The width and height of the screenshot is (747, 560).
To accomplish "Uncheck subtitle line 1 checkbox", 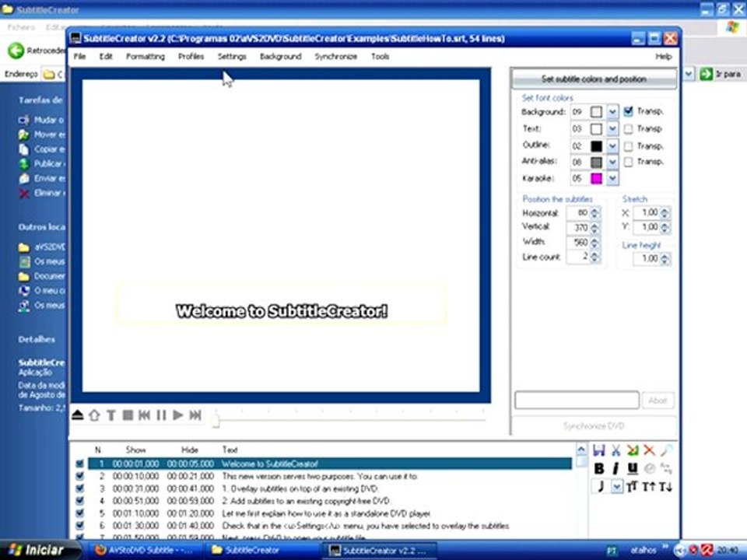I will 79,464.
